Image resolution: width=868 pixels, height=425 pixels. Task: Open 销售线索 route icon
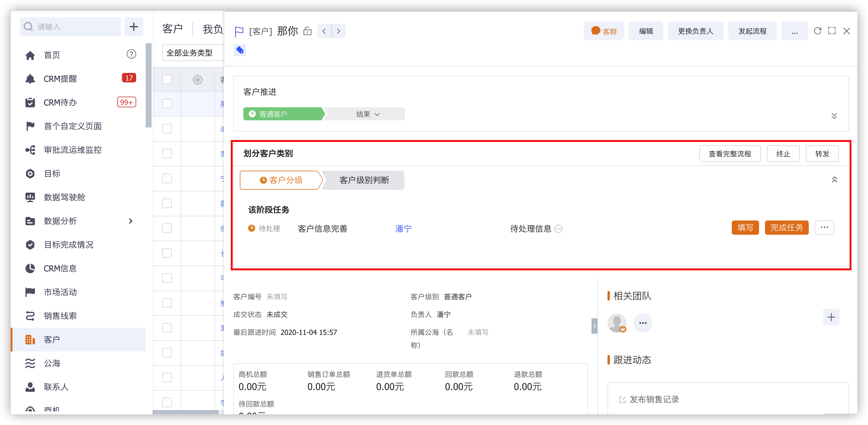click(30, 316)
